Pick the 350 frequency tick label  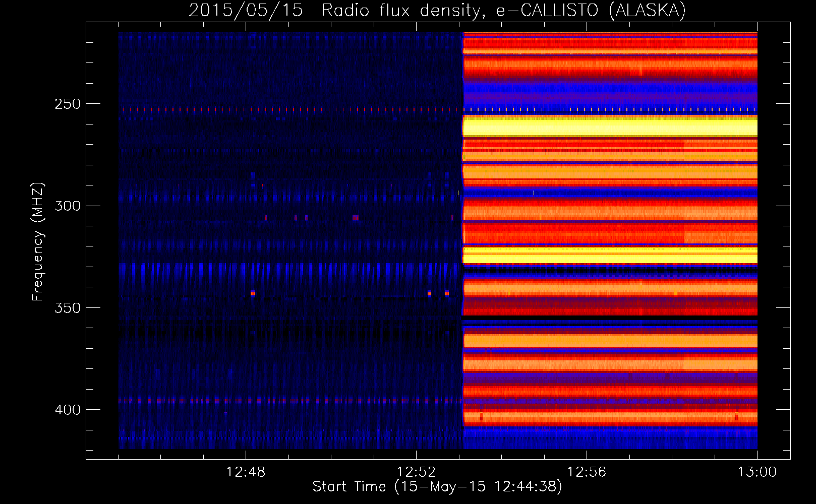click(x=68, y=307)
